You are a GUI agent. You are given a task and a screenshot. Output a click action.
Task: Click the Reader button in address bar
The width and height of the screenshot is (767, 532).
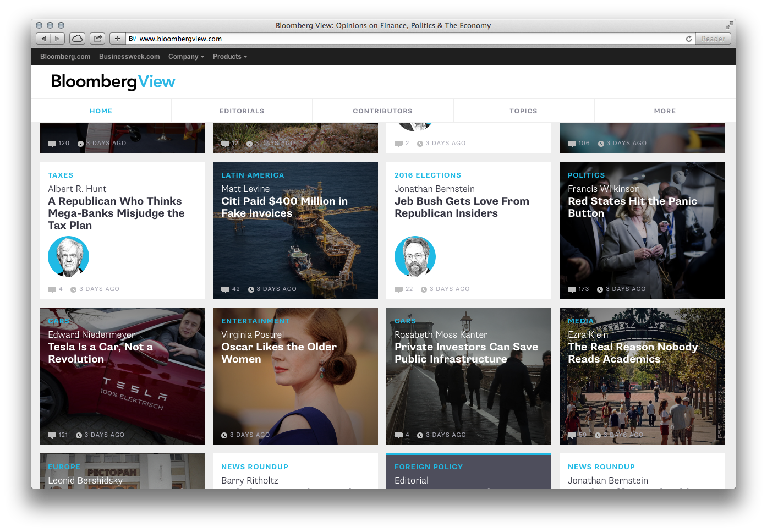713,39
